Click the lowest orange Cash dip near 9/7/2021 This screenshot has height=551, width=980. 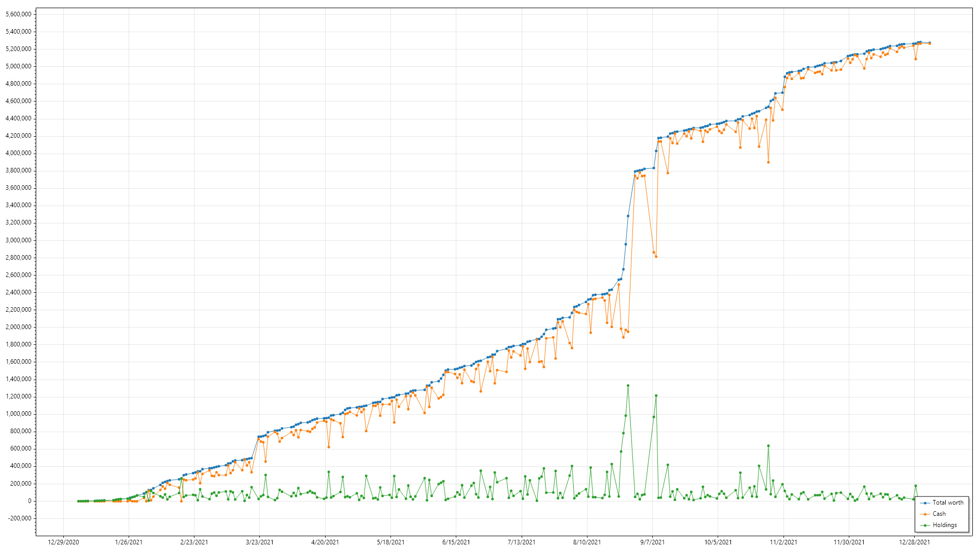point(656,257)
